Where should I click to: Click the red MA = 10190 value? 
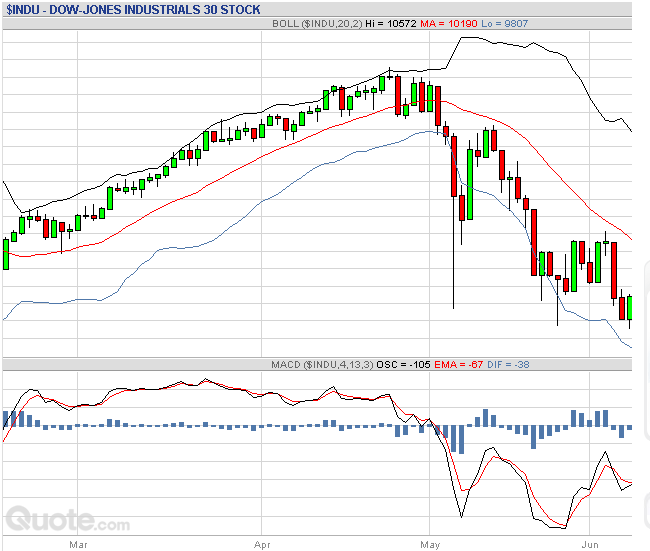pos(449,24)
